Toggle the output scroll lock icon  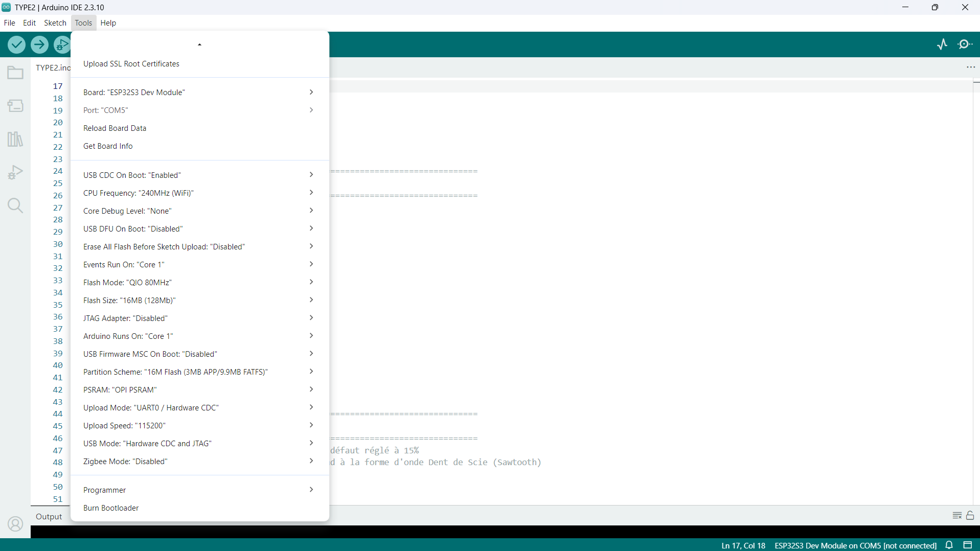click(970, 516)
